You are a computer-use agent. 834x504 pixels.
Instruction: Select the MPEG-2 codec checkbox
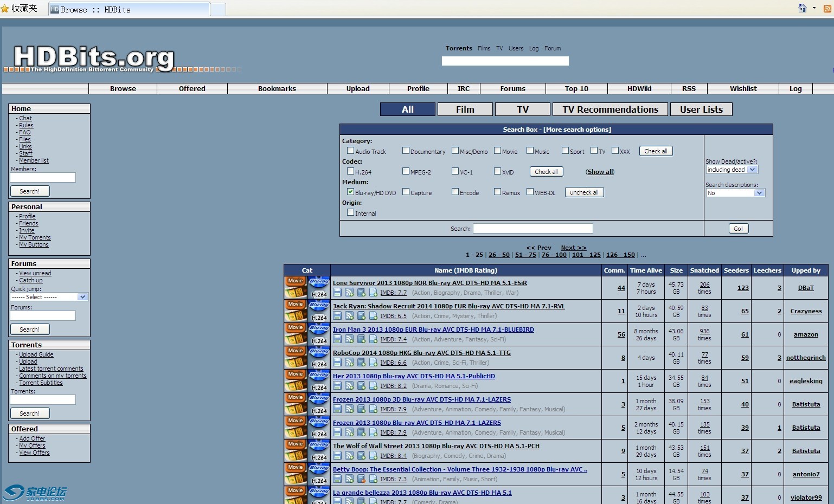click(x=406, y=171)
